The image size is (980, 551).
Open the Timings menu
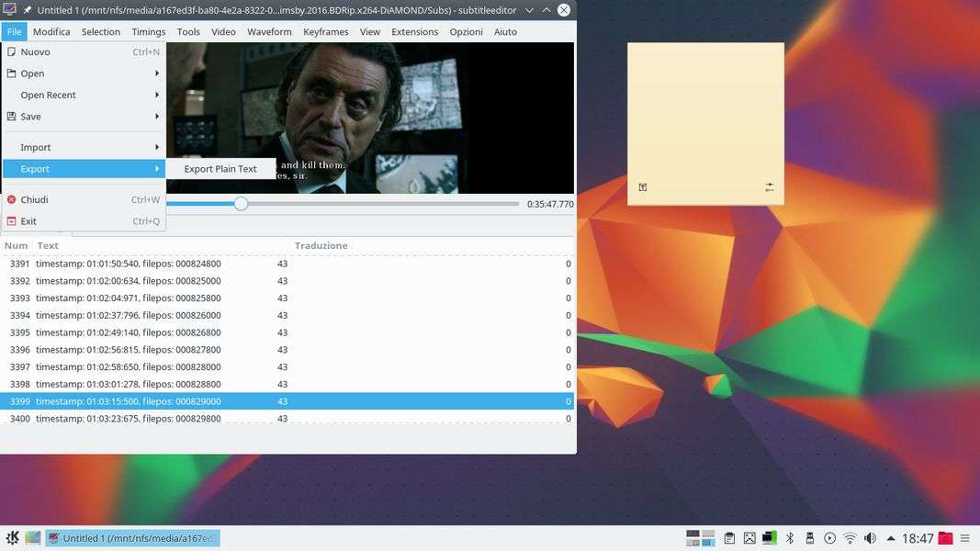coord(148,32)
